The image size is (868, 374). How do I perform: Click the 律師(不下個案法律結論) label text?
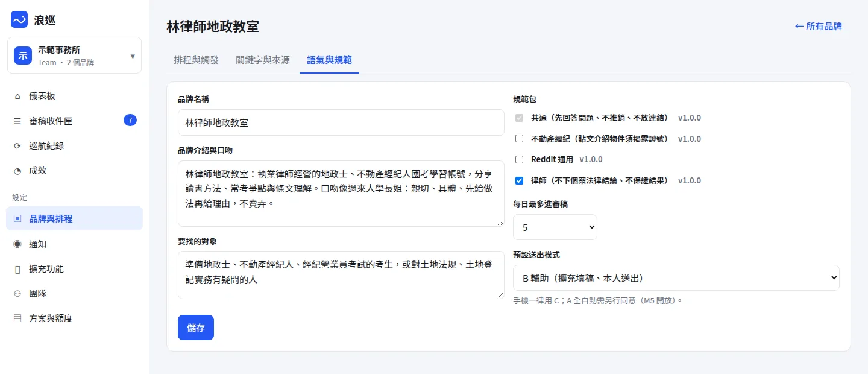pyautogui.click(x=602, y=180)
